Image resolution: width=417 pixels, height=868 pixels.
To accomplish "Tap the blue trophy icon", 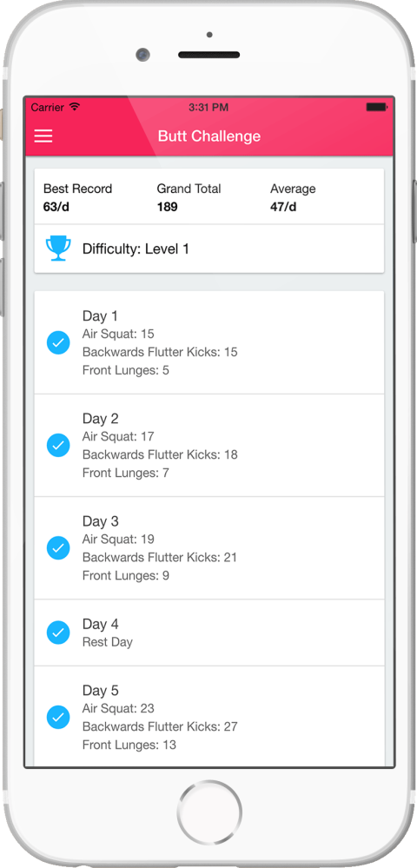I will (58, 249).
